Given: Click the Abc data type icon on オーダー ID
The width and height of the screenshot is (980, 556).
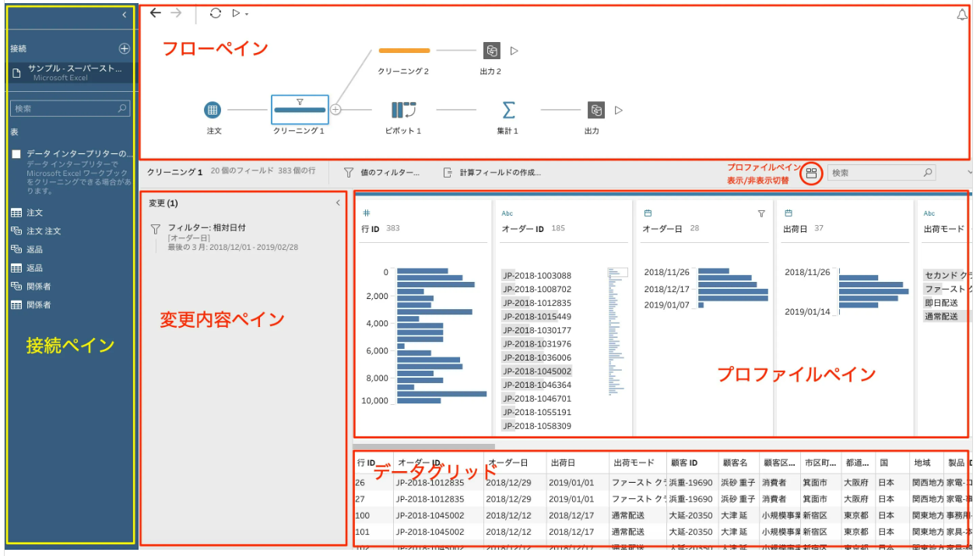Looking at the screenshot, I should [508, 213].
